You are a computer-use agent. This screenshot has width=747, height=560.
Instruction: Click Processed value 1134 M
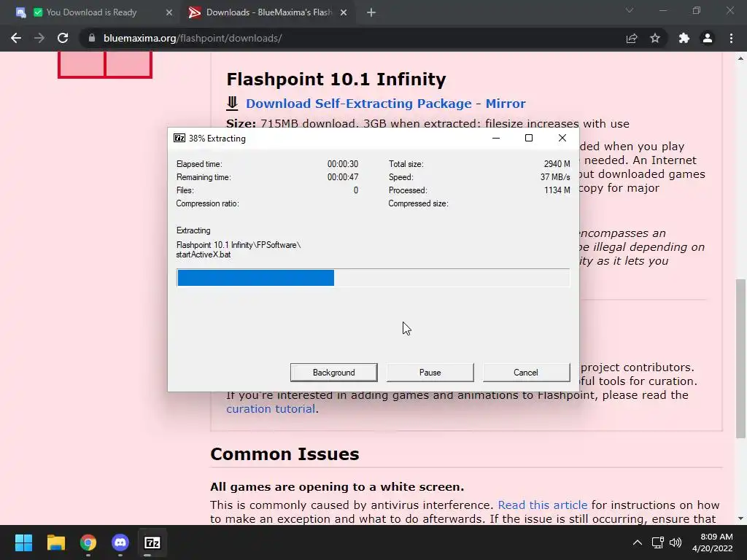pos(557,190)
